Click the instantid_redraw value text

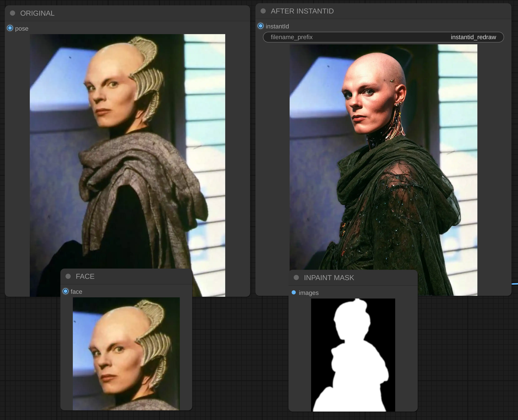click(473, 37)
